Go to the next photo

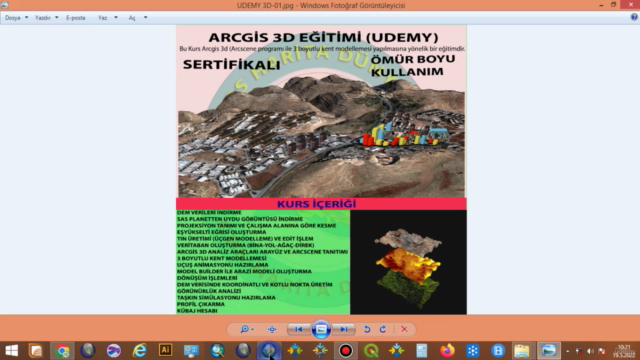point(344,329)
